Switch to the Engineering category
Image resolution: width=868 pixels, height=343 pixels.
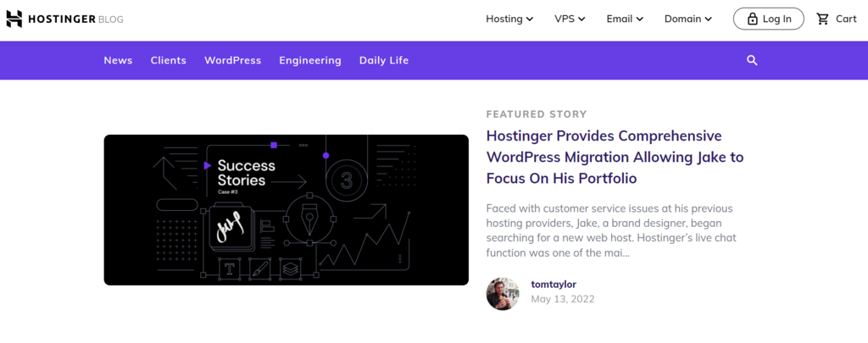coord(310,60)
